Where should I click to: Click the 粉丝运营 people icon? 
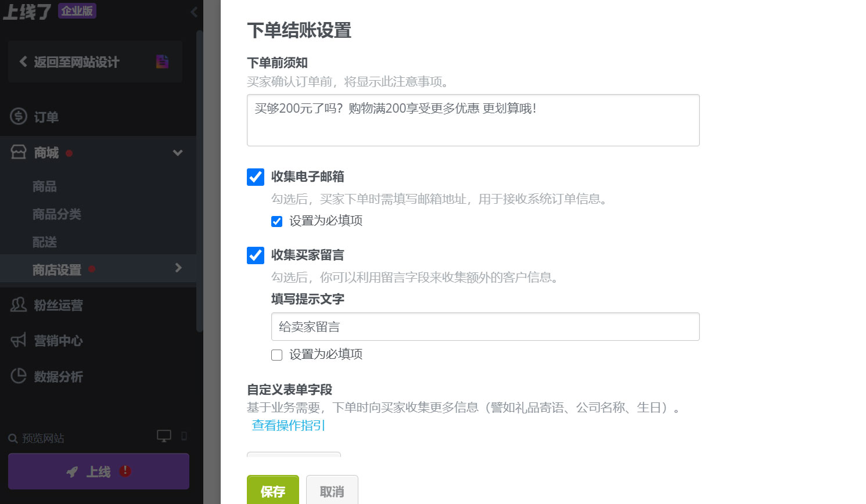[18, 305]
